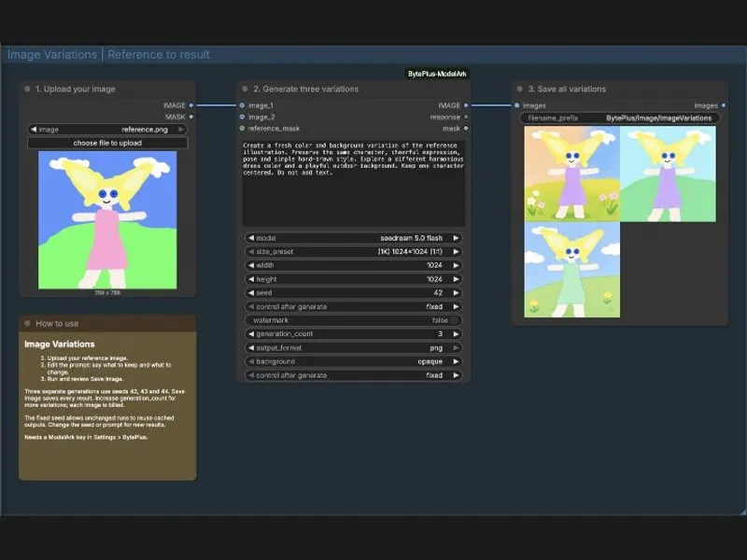747x560 pixels.
Task: Increase width with right arrow
Action: [456, 265]
